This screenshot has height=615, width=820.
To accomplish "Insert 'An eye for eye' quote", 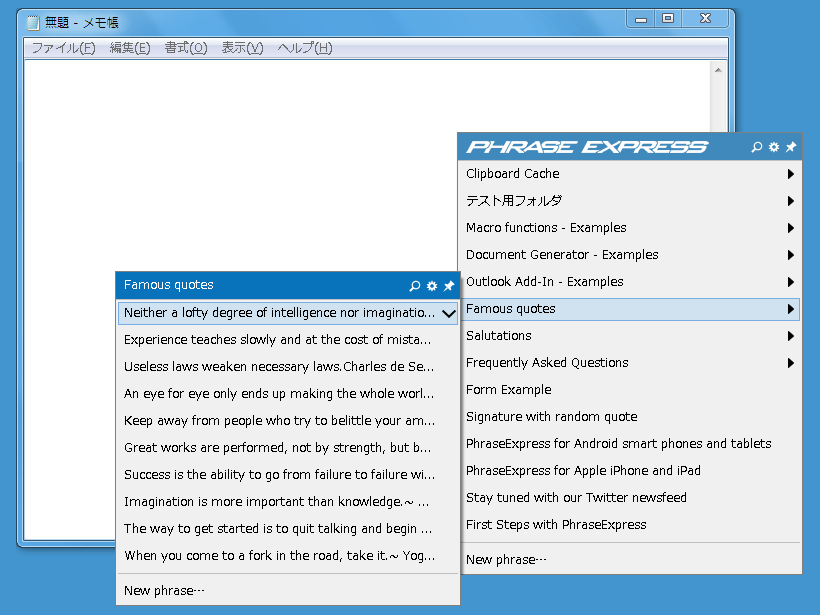I will coord(288,394).
